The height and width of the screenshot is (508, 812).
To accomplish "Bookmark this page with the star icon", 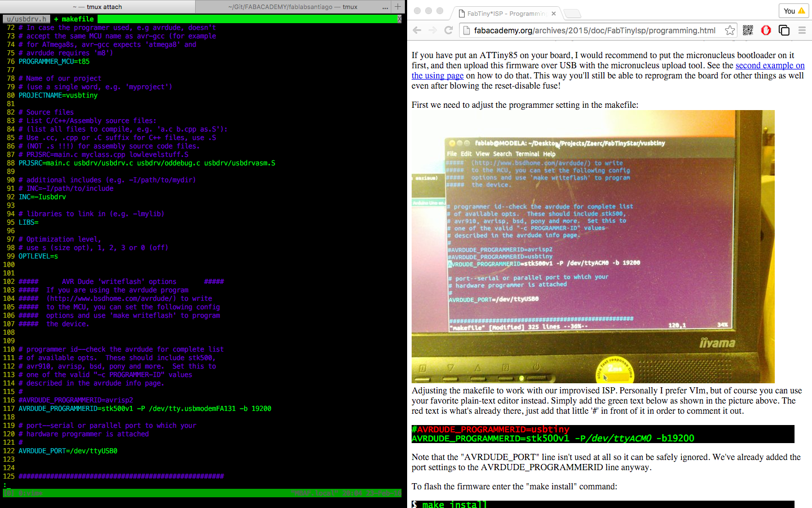I will (x=730, y=30).
